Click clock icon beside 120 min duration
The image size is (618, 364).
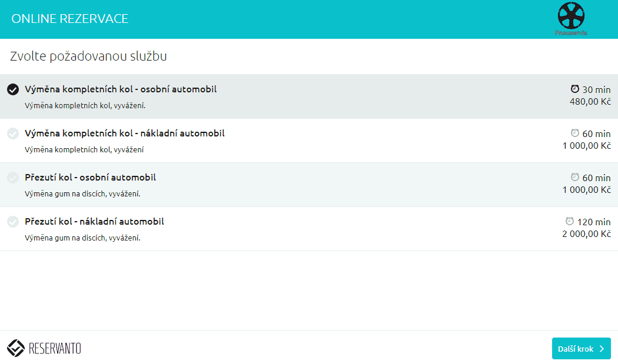(569, 221)
